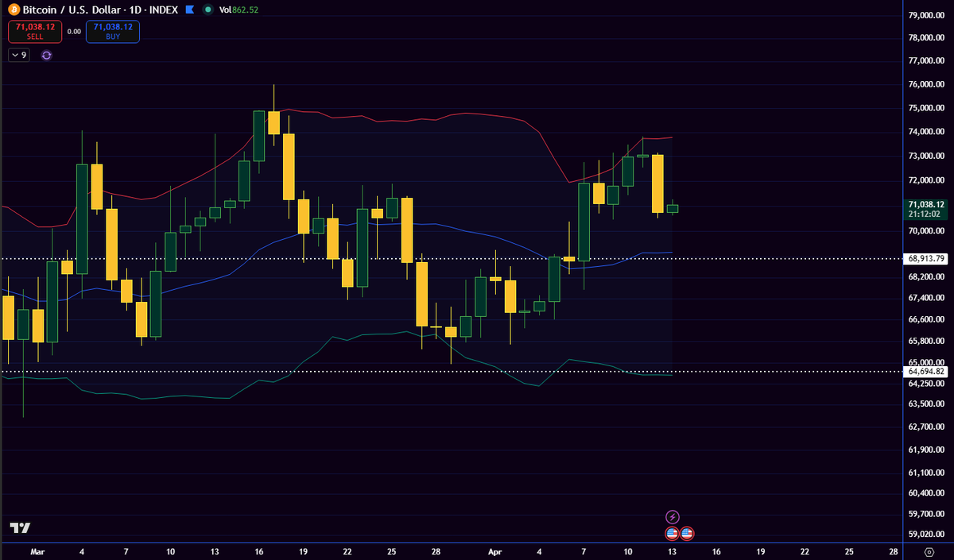This screenshot has height=560, width=954.
Task: Click the 60,400.00 price axis label
Action: (926, 493)
